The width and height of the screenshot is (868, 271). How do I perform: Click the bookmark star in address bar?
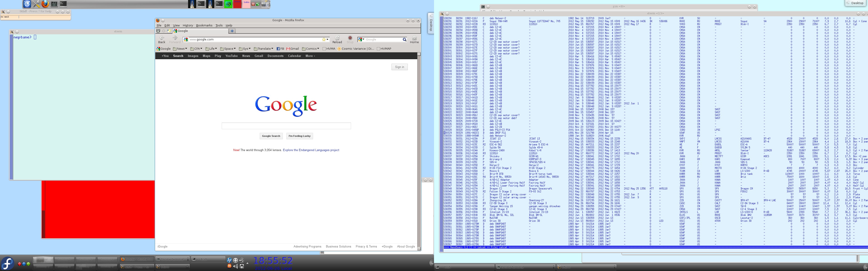coord(324,39)
